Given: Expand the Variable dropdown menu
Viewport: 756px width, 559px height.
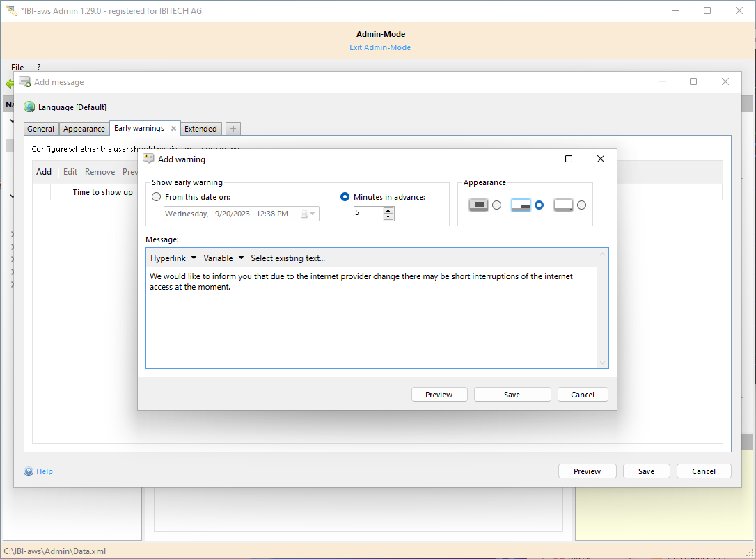Looking at the screenshot, I should coord(223,258).
